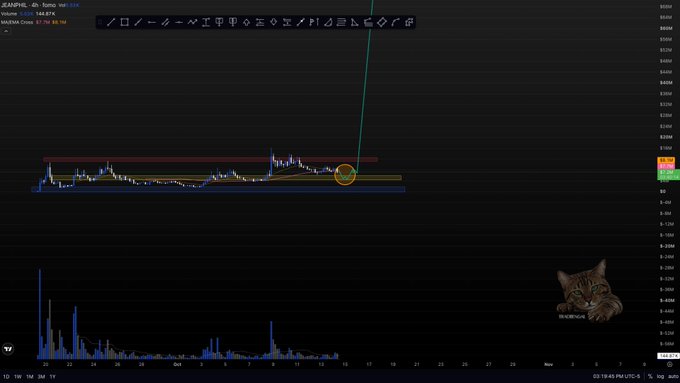Screen dimensions: 680x383
Task: Switch to the 1W date range
Action: tap(18, 376)
